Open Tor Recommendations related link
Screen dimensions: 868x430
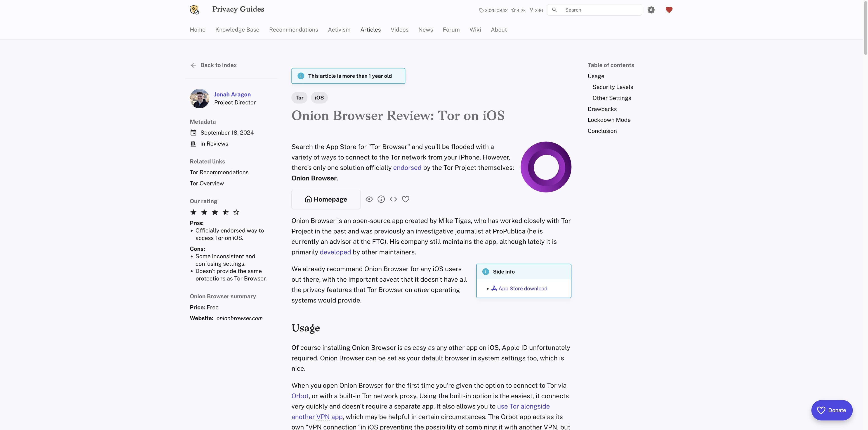click(x=219, y=172)
